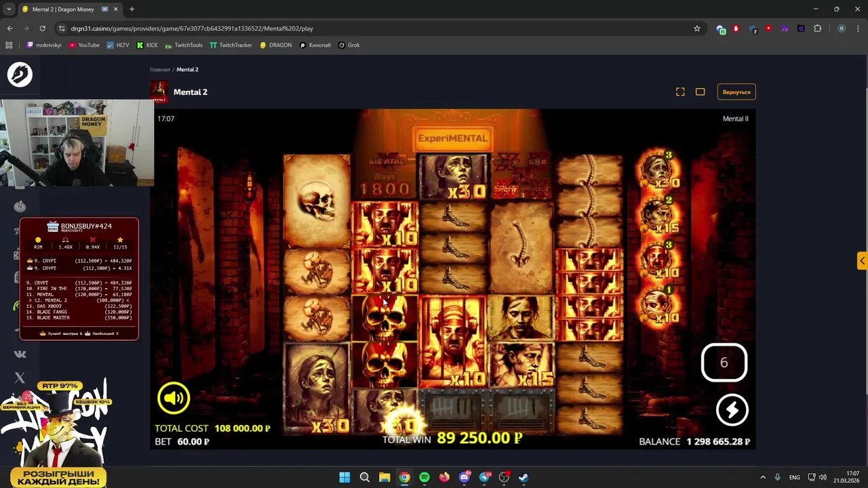Open the Dragon Money promo banner
This screenshot has width=868, height=488.
(x=58, y=432)
